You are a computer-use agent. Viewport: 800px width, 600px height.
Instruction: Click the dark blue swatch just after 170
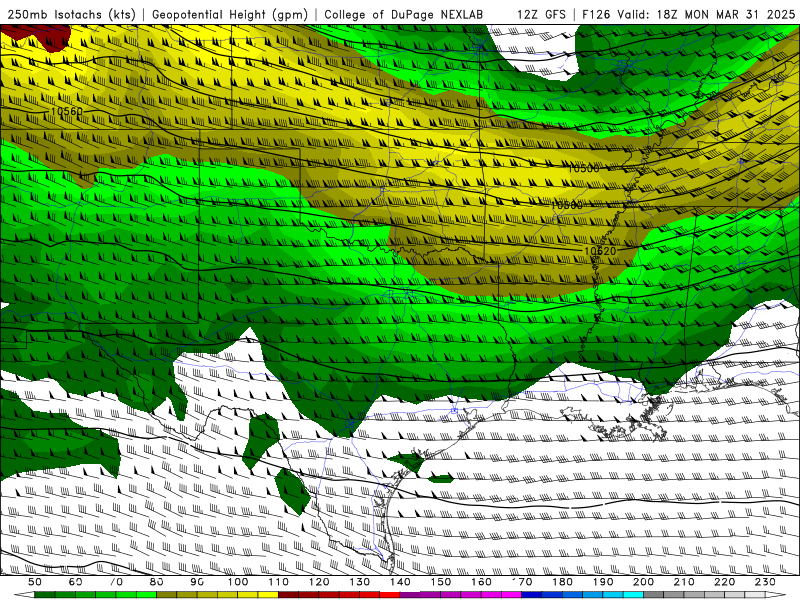tap(532, 595)
